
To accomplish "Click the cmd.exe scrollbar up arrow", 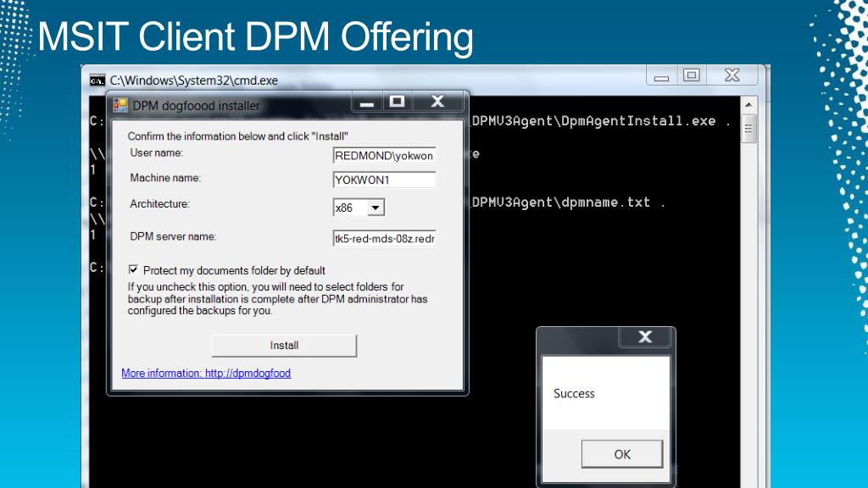I will (x=748, y=104).
